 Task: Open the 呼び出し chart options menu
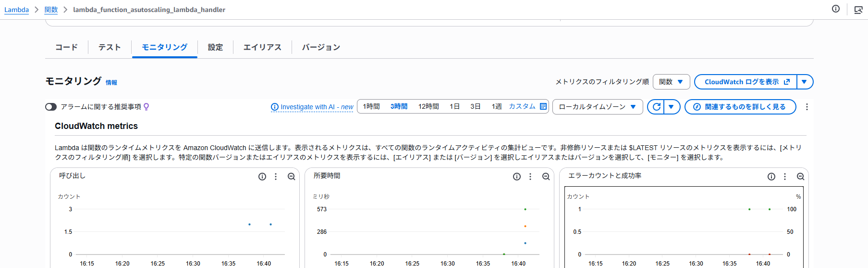click(276, 177)
